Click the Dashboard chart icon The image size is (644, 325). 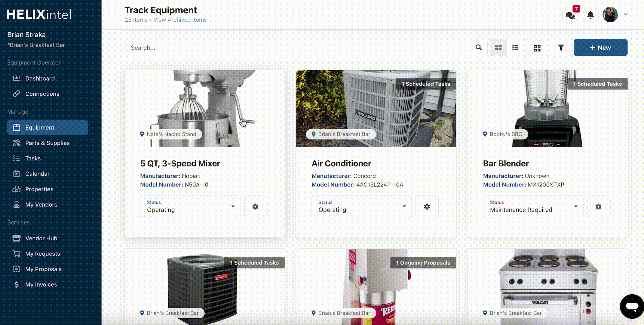coord(16,78)
